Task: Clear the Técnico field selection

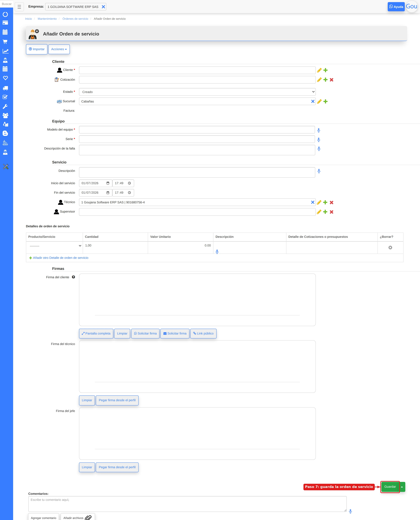Action: (x=313, y=202)
